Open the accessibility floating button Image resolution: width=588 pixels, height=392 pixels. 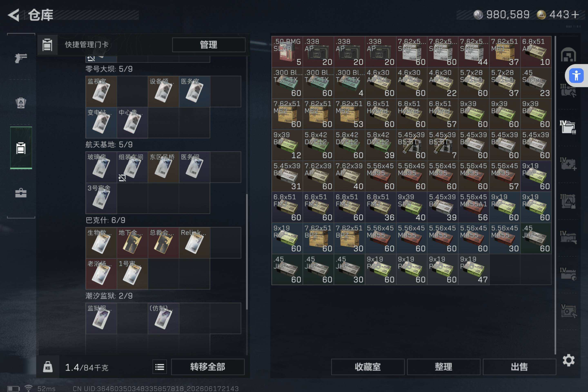[576, 76]
